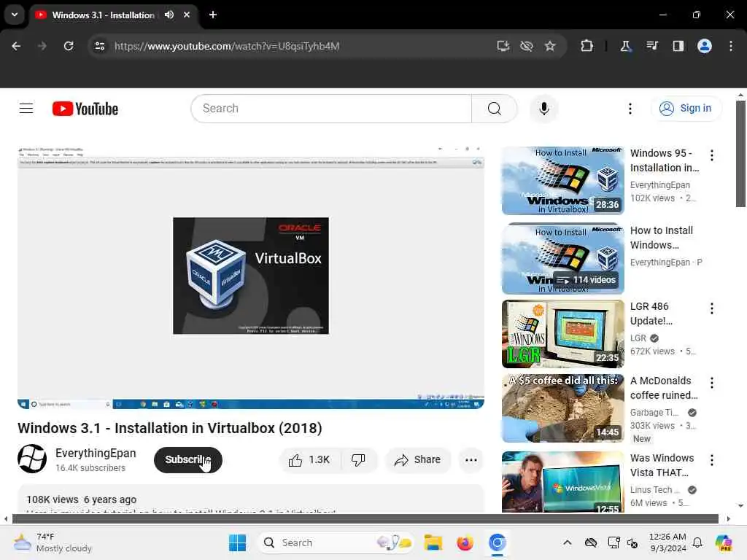Open 'How to Install Windows...' playlist title
Screen dimensions: 747x560
tap(661, 238)
